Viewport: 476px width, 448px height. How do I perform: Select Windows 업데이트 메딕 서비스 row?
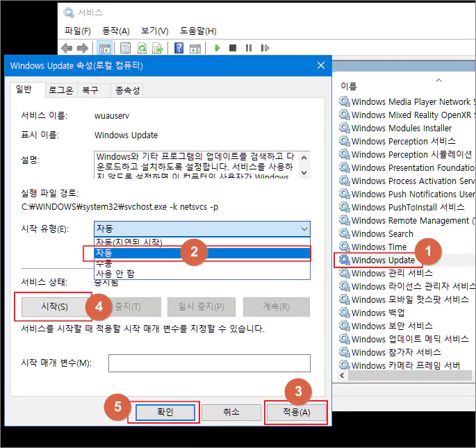coord(407,339)
